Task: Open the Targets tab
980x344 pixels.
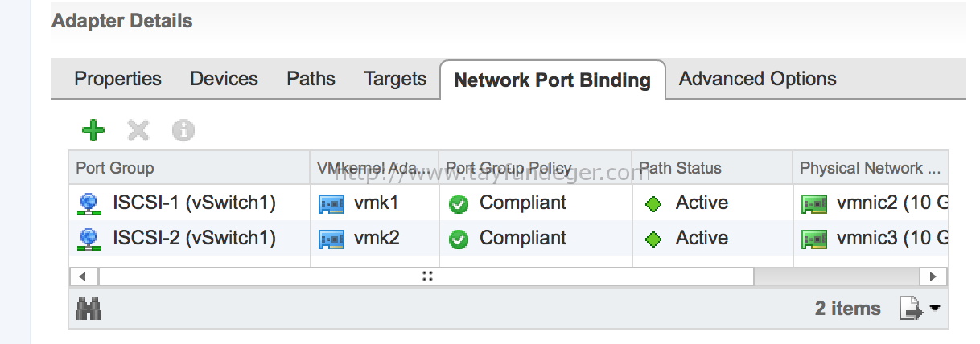Action: click(x=395, y=79)
